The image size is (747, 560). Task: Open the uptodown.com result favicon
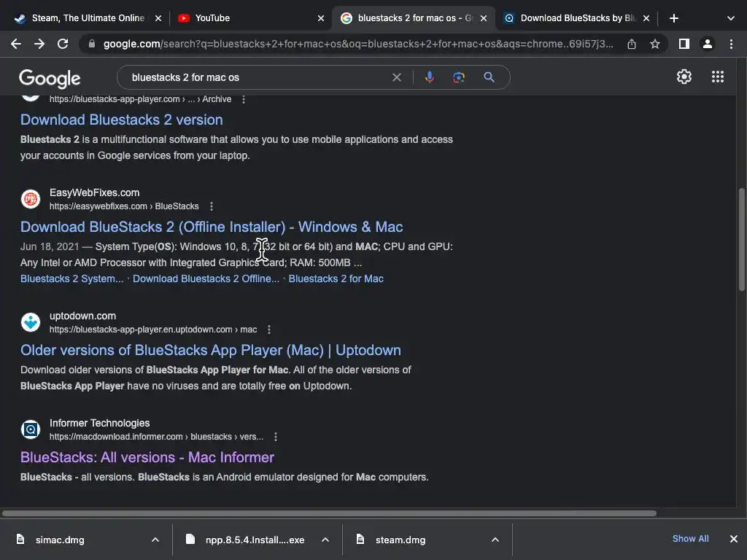tap(31, 322)
